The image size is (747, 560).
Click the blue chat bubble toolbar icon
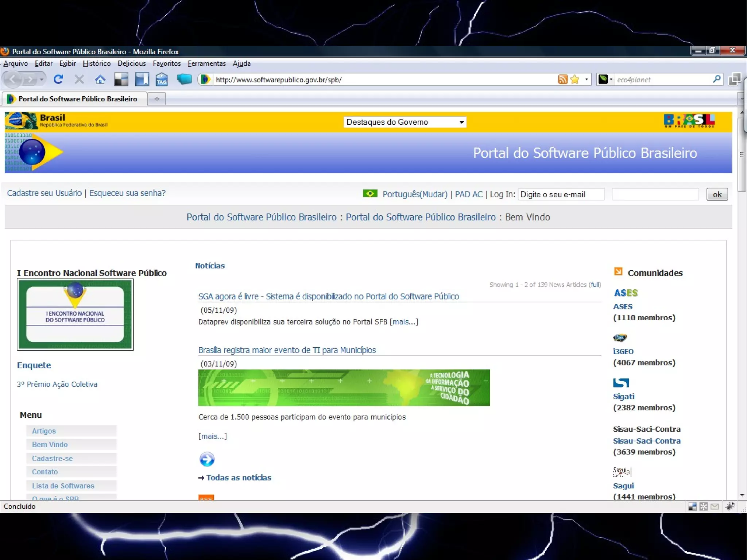click(184, 79)
